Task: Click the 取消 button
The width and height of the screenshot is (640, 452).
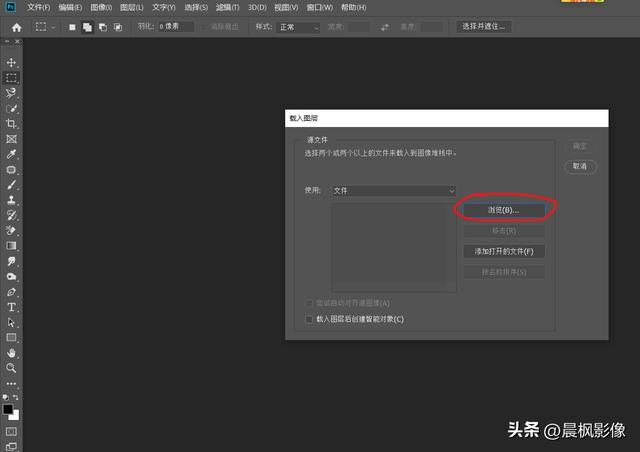Action: tap(580, 166)
